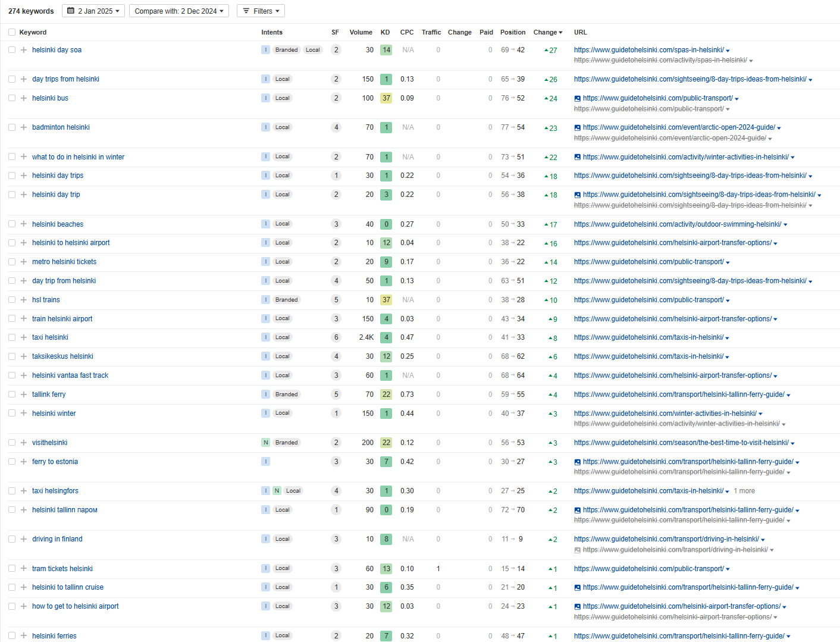Expand the 'Compare with: 2 Dec 2024' dropdown
840x642 pixels.
[178, 11]
